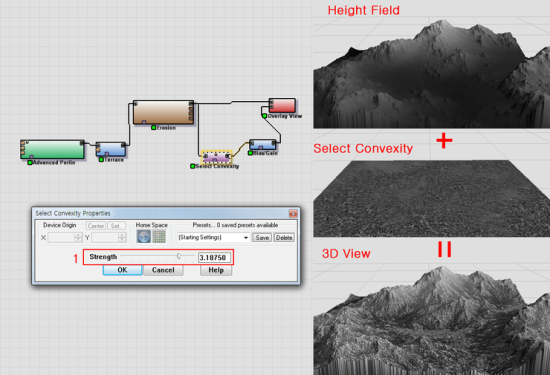Toggle the green status light on Advanced Perlin
The image size is (550, 375).
pos(30,162)
